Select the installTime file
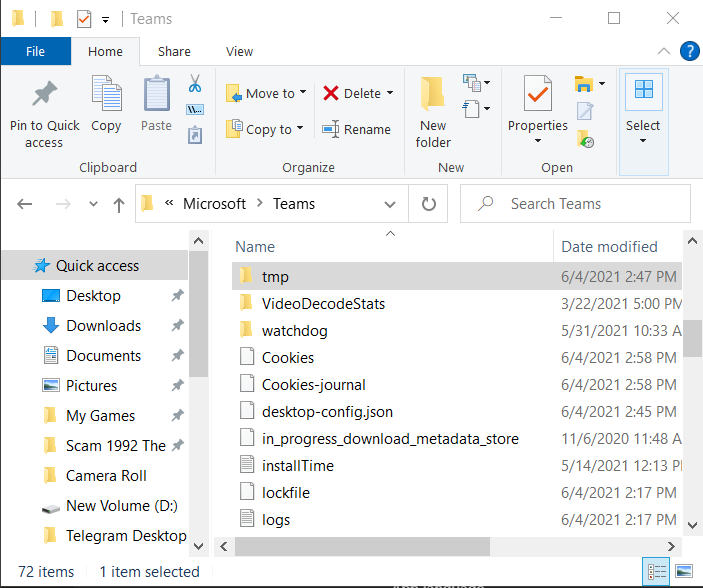Image resolution: width=703 pixels, height=588 pixels. tap(298, 465)
